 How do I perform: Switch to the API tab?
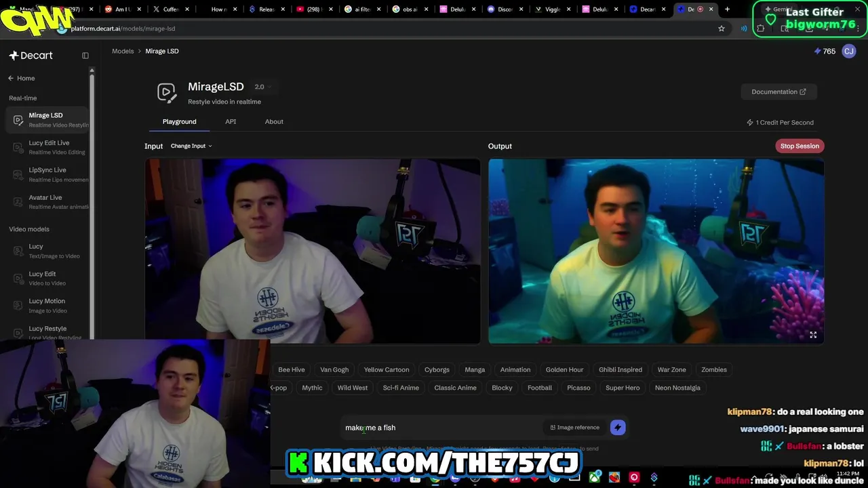pos(231,121)
